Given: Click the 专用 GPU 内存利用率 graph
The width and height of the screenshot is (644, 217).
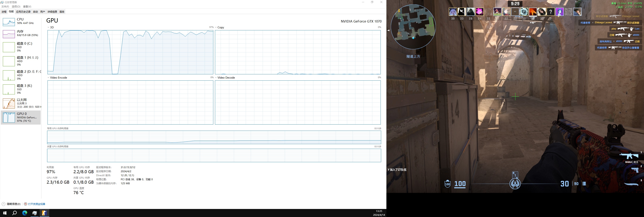Looking at the screenshot, I should coord(214,137).
